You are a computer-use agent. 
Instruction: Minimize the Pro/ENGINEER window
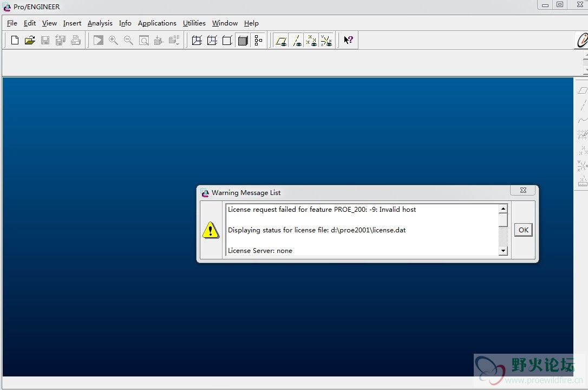coord(545,4)
